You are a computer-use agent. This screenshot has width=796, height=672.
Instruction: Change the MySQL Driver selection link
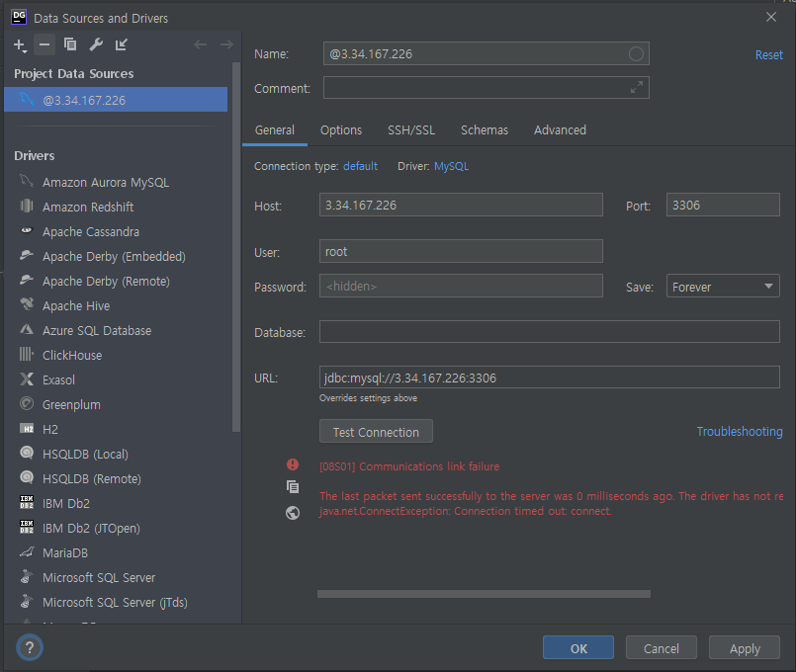[451, 166]
